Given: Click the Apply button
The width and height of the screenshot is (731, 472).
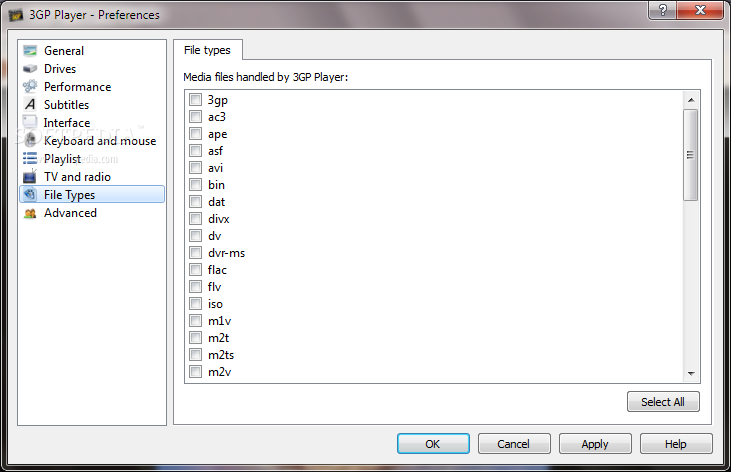Looking at the screenshot, I should coord(595,444).
